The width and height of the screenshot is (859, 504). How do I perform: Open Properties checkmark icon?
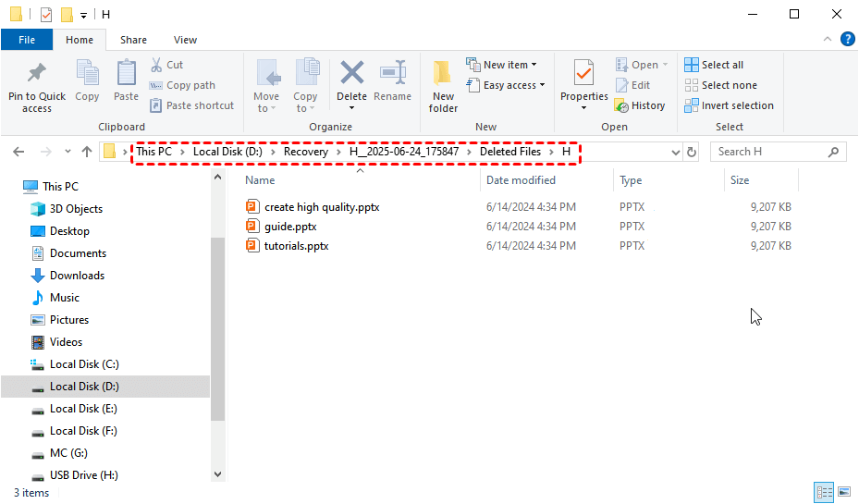(584, 73)
